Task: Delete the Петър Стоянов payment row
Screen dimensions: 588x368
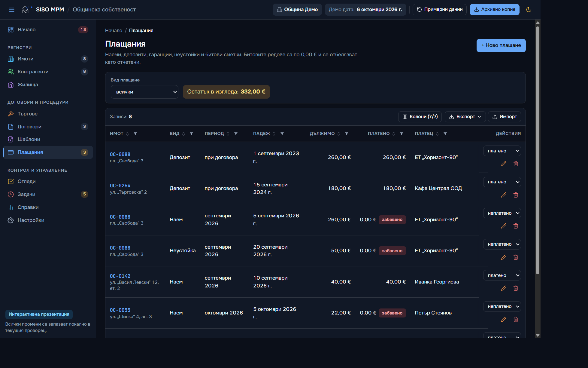Action: point(516,319)
